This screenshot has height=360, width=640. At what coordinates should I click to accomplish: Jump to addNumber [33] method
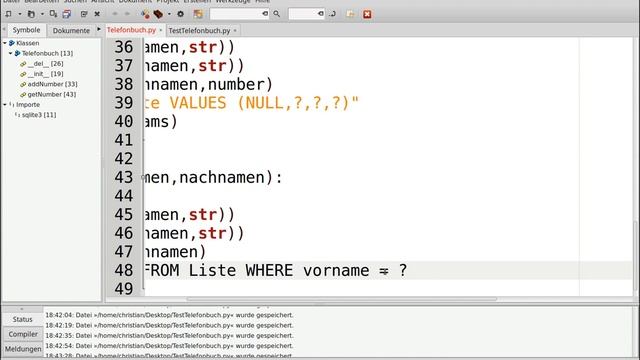[x=52, y=84]
